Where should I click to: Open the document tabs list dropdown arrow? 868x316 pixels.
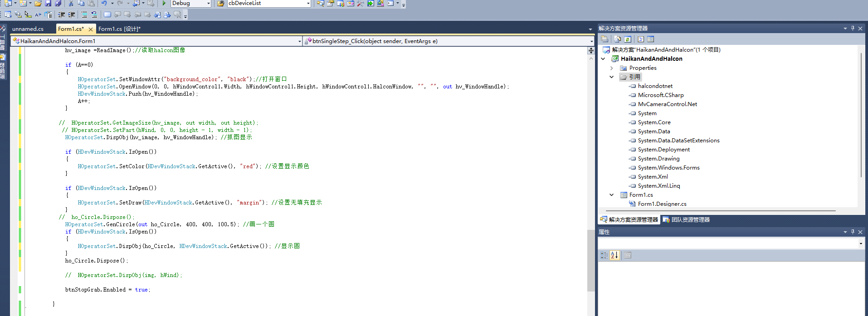(x=590, y=29)
